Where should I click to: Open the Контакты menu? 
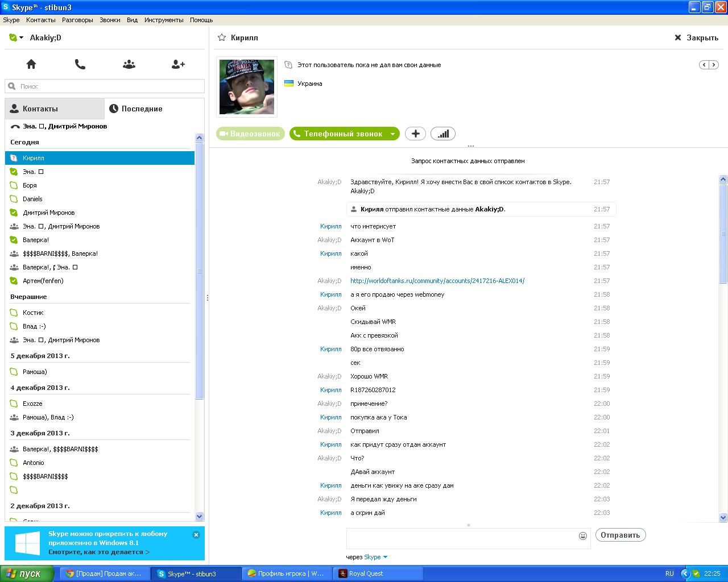click(41, 20)
